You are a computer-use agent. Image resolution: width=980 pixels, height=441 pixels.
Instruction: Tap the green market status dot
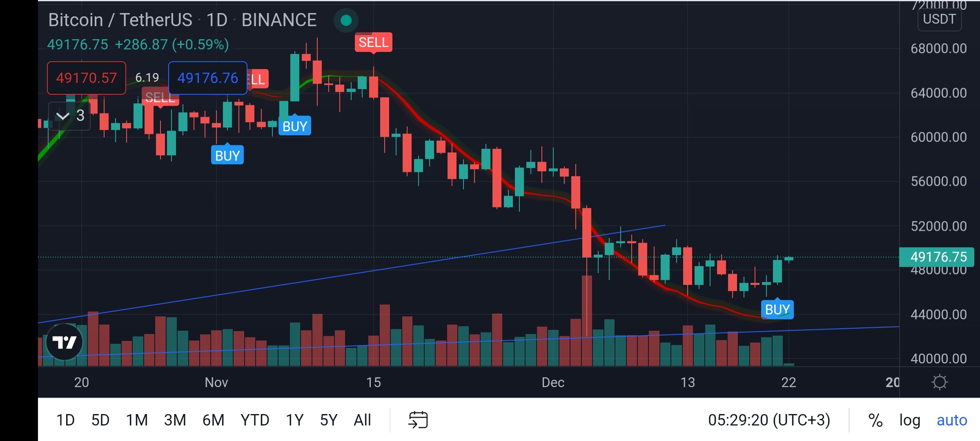pyautogui.click(x=346, y=20)
